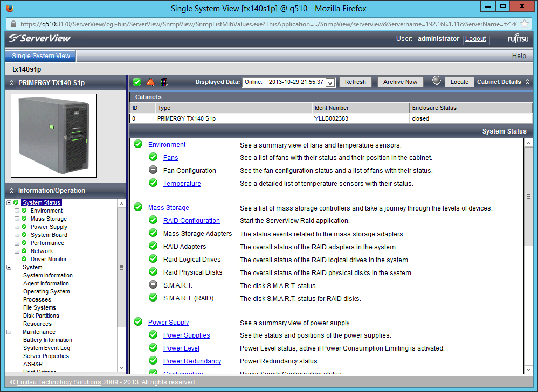Image resolution: width=538 pixels, height=392 pixels.
Task: Click the YLLB002383 ident number cell
Action: [360, 118]
